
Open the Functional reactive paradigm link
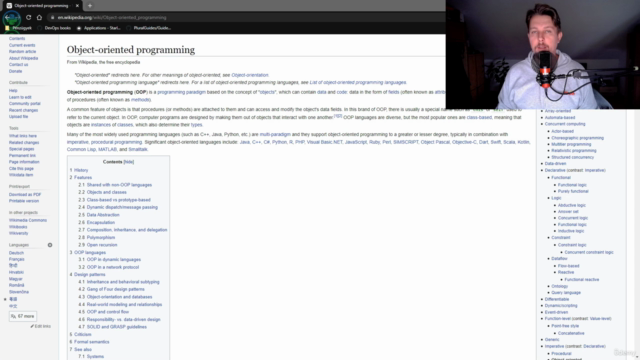coord(582,280)
